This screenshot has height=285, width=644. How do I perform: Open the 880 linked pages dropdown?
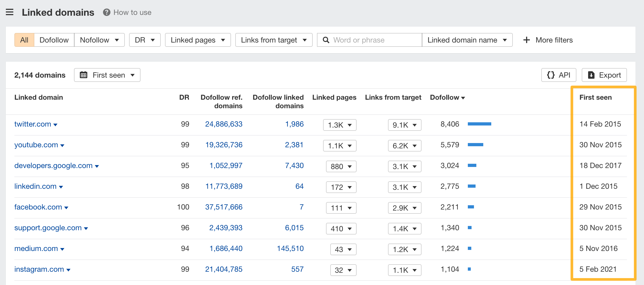[341, 166]
